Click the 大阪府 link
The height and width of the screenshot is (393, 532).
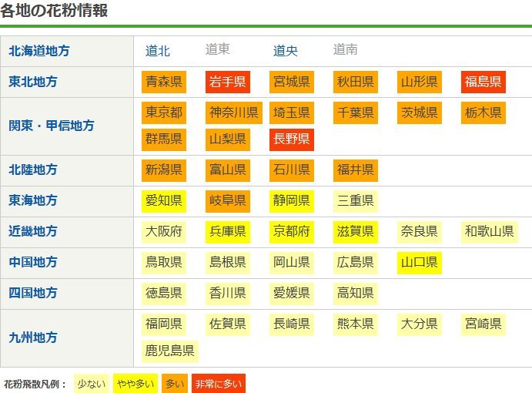tap(163, 231)
